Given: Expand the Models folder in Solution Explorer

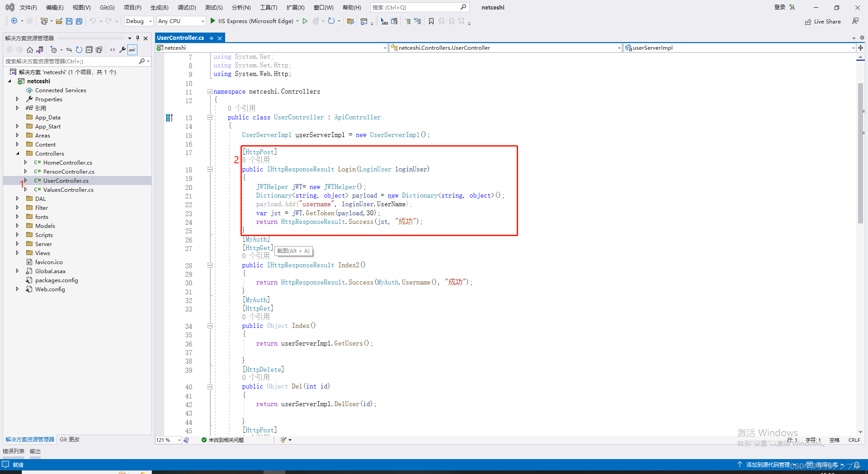Looking at the screenshot, I should tap(18, 226).
